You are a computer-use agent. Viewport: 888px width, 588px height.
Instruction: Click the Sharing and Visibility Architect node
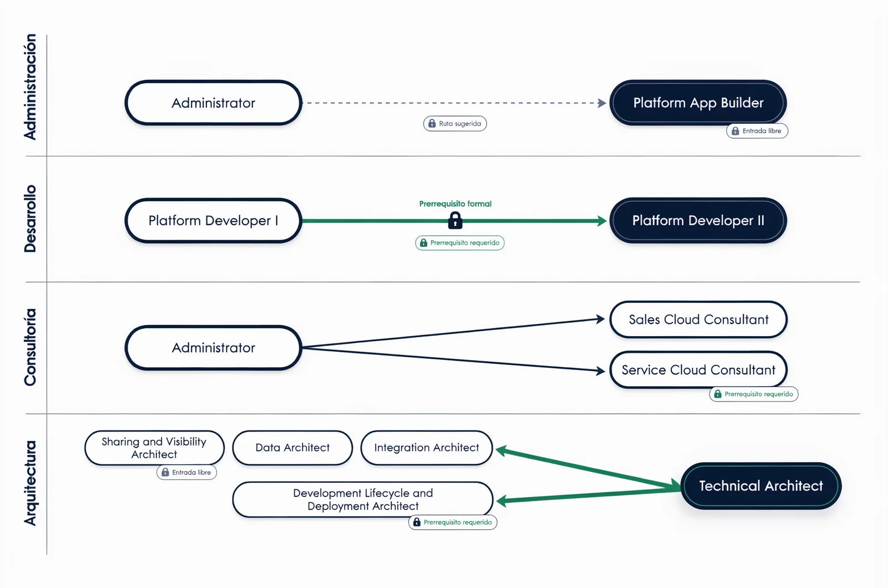point(154,448)
